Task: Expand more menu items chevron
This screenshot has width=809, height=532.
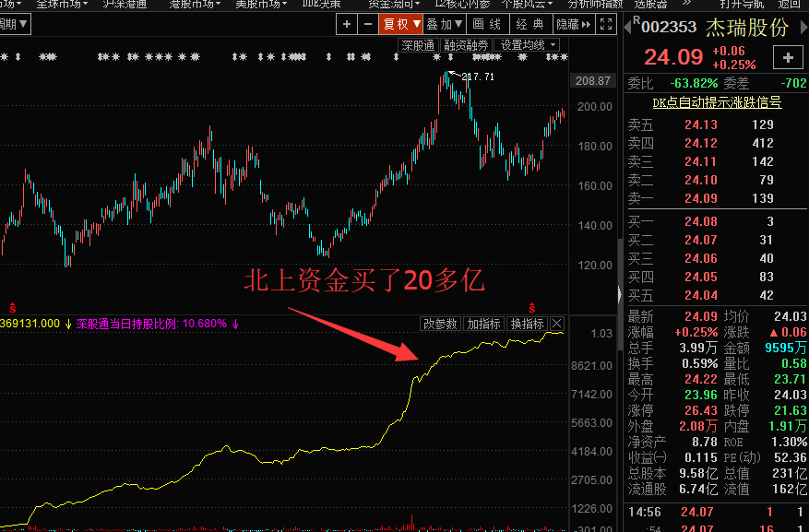Action: click(x=686, y=3)
